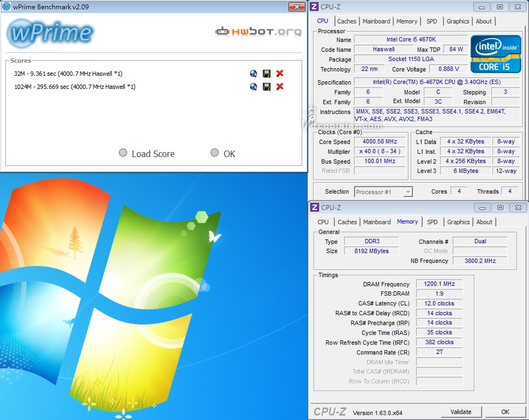Image resolution: width=529 pixels, height=420 pixels.
Task: Click the memory Size 8192 MBytes value
Action: tap(371, 251)
